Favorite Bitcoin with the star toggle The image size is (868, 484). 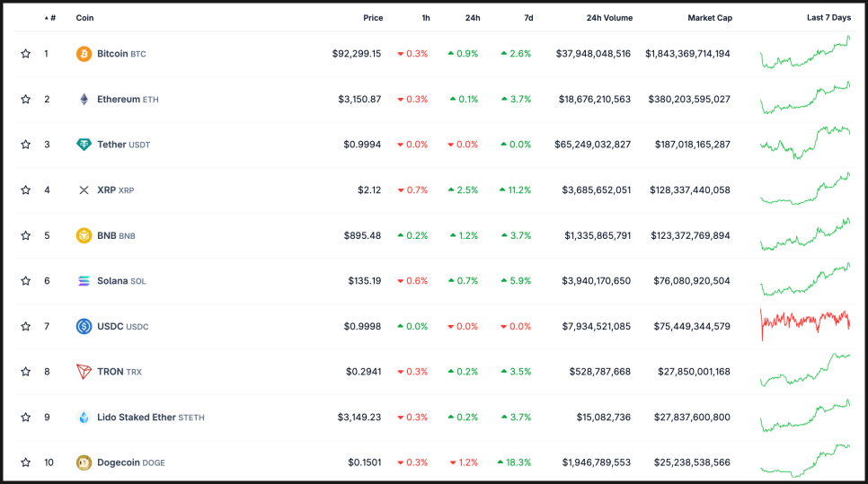25,54
